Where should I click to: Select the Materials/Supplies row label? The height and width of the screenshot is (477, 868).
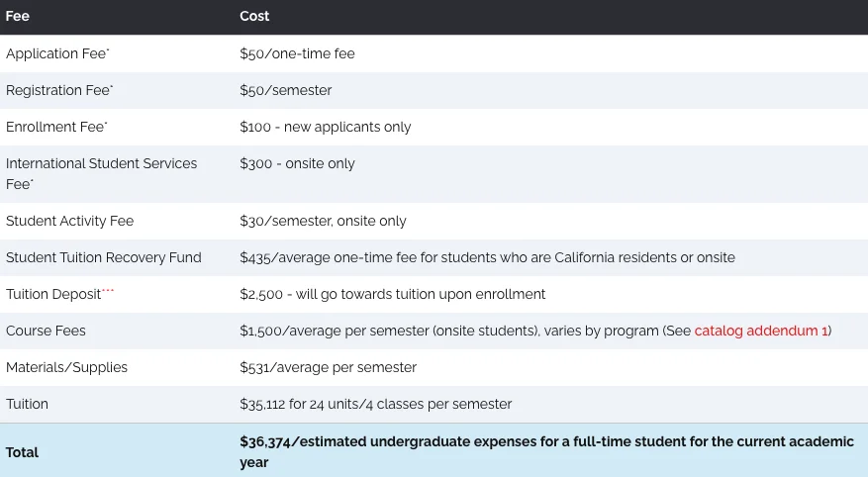66,367
